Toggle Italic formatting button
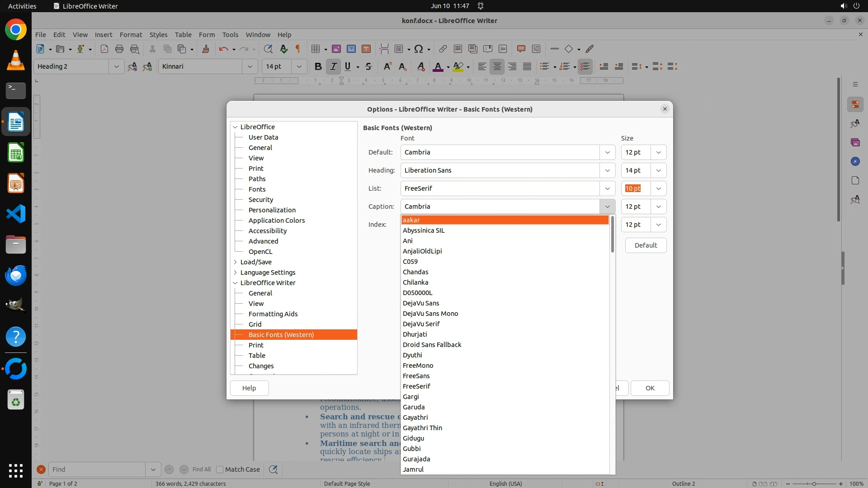 pyautogui.click(x=333, y=66)
